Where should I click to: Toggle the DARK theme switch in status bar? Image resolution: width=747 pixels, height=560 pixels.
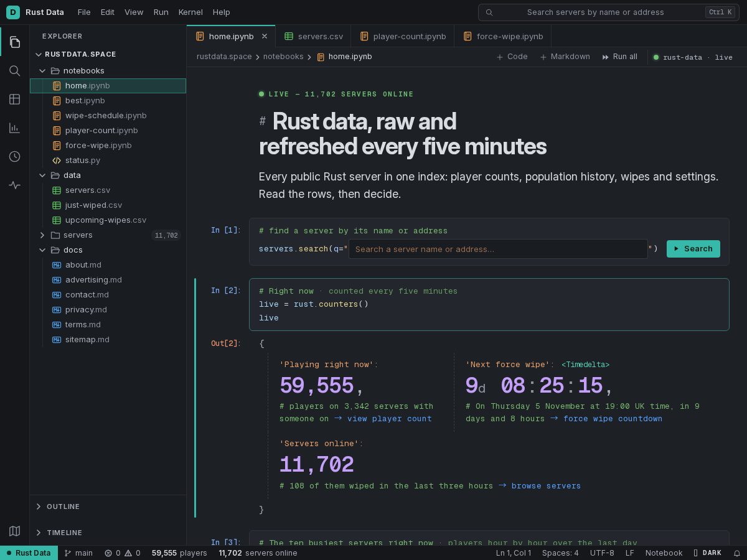(708, 553)
